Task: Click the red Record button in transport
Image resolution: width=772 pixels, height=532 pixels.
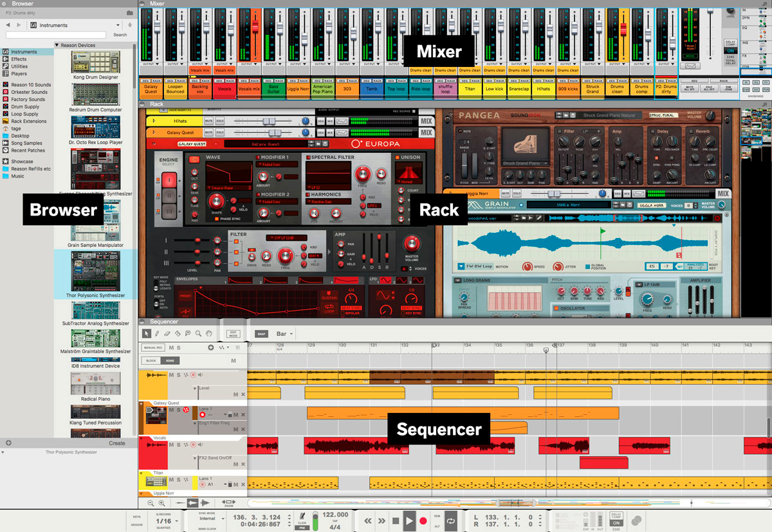Action: [x=423, y=520]
